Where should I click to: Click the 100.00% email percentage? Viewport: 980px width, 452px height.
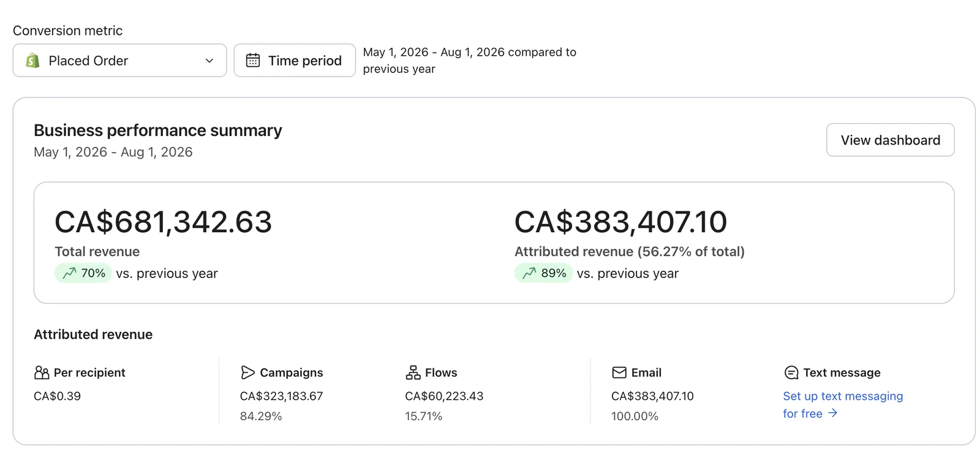click(x=635, y=416)
